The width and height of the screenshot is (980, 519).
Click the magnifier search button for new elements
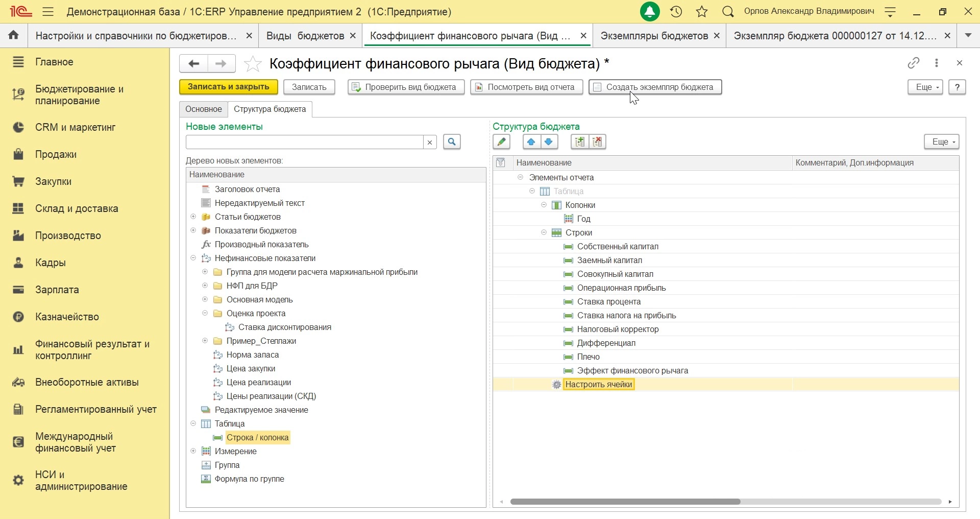click(452, 142)
